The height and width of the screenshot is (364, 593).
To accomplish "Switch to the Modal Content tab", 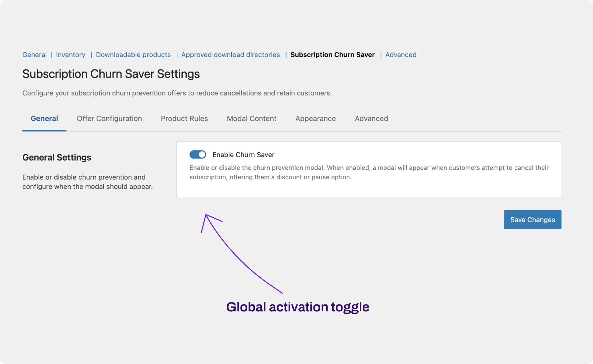I will (x=251, y=118).
